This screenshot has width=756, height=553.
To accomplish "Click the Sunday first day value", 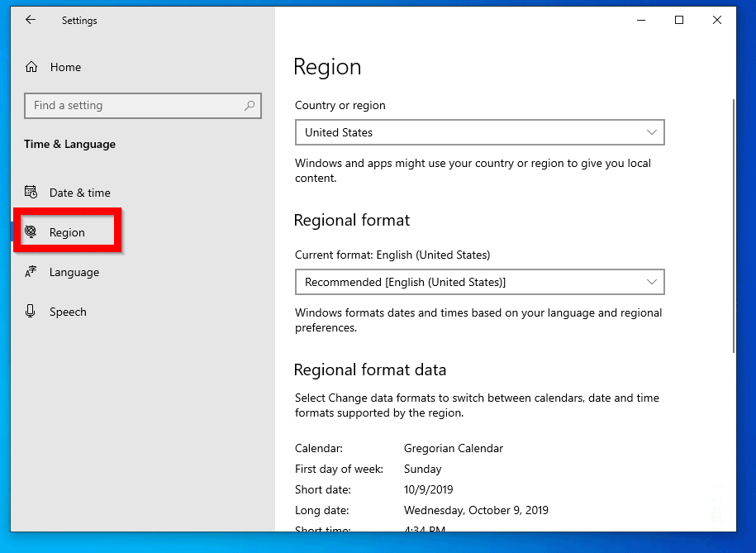I will coord(423,469).
